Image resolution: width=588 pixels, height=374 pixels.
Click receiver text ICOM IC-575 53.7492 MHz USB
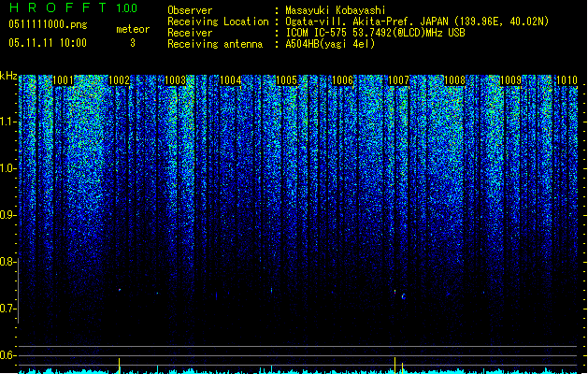(x=375, y=33)
